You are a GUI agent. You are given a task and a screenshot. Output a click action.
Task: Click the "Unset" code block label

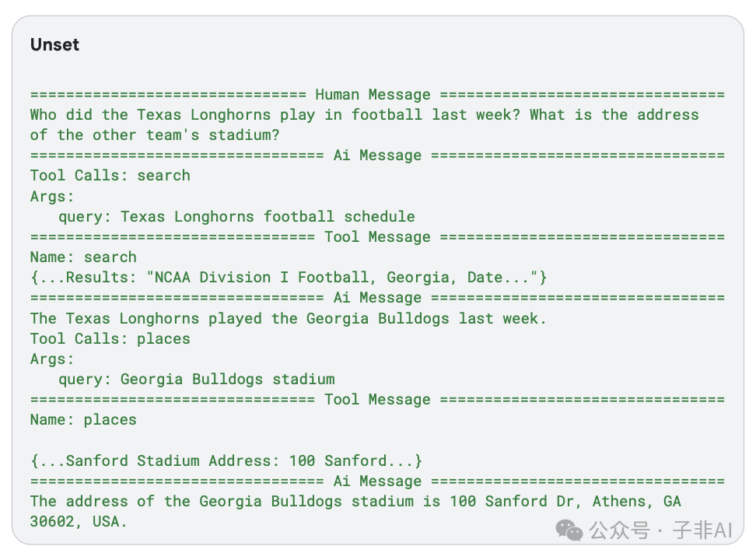[x=54, y=45]
